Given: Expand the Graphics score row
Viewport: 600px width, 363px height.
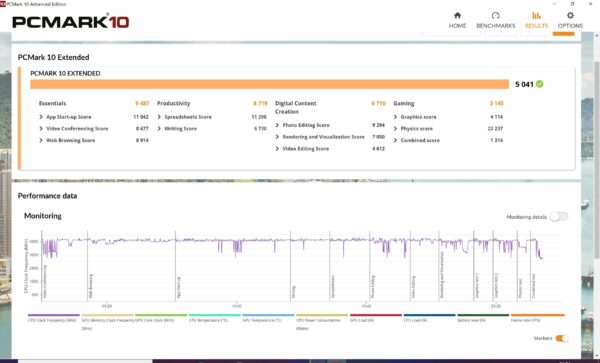Looking at the screenshot, I should (415, 117).
